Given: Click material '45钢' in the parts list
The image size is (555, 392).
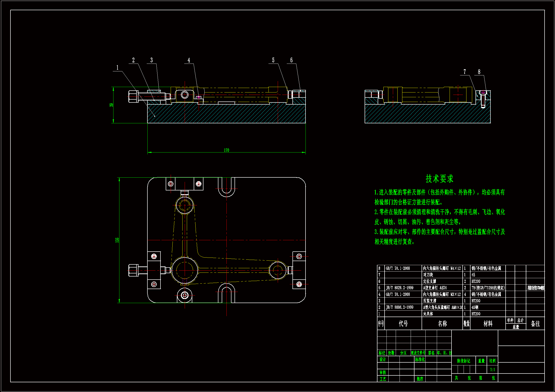Looking at the screenshot, I should coord(475,308).
